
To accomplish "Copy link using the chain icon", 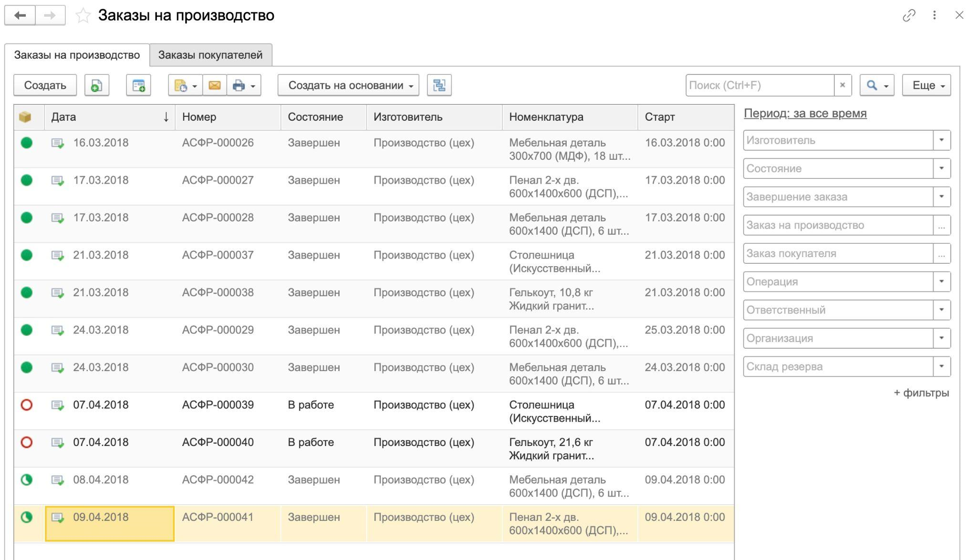I will 909,16.
